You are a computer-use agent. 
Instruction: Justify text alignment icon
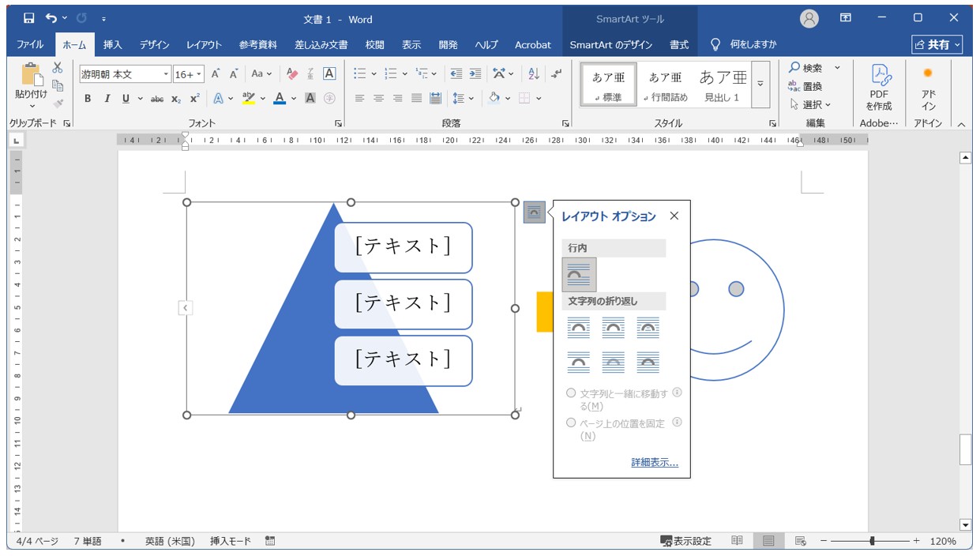coord(416,99)
